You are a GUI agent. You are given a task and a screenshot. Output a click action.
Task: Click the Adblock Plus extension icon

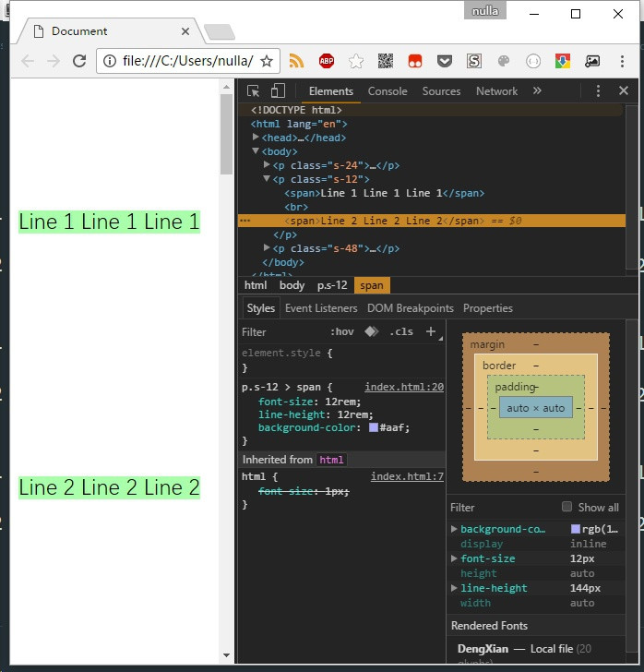(x=326, y=61)
